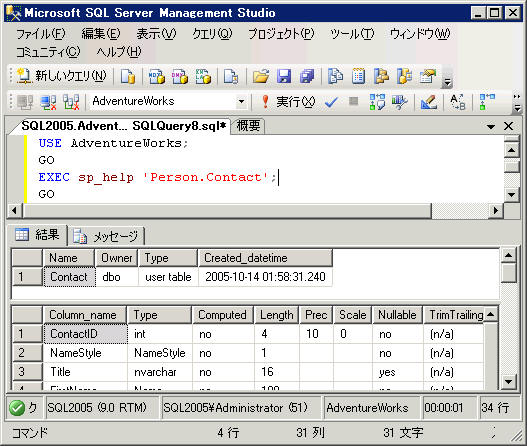Open the Object Explorer icon

(x=381, y=76)
